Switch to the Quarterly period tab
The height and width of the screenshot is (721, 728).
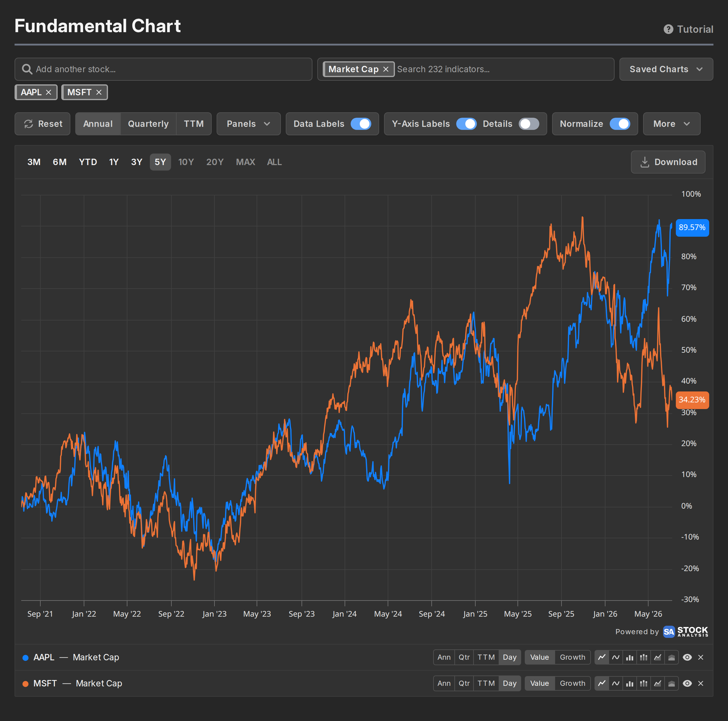[x=148, y=124]
